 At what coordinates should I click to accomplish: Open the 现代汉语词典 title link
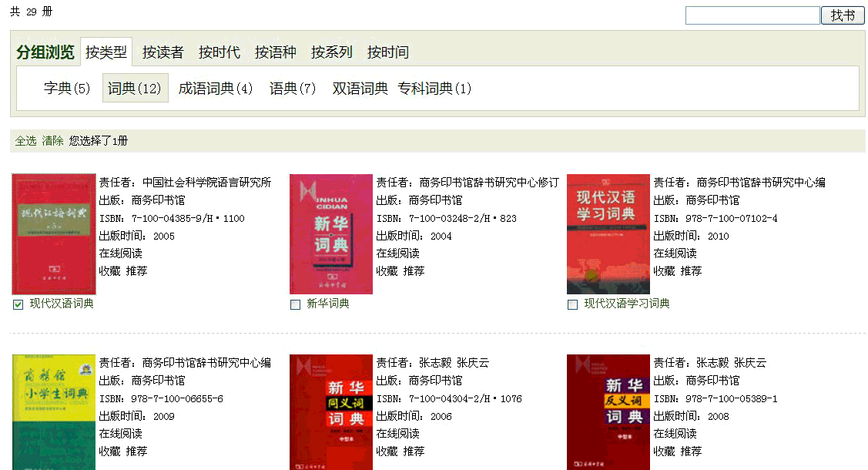pos(62,304)
